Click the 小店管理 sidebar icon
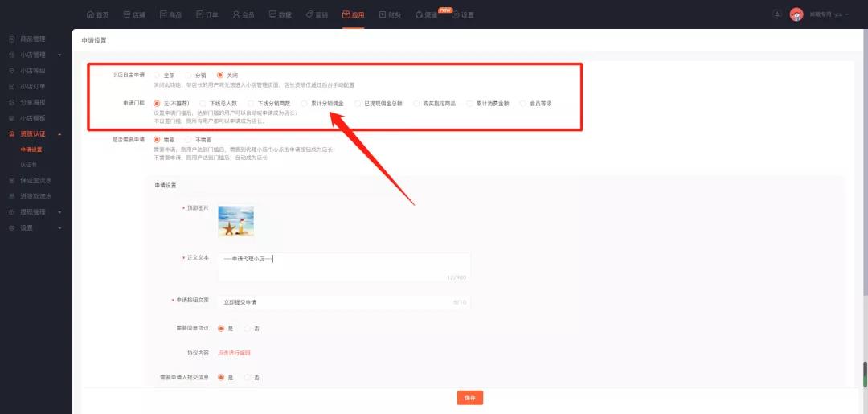 (11, 55)
